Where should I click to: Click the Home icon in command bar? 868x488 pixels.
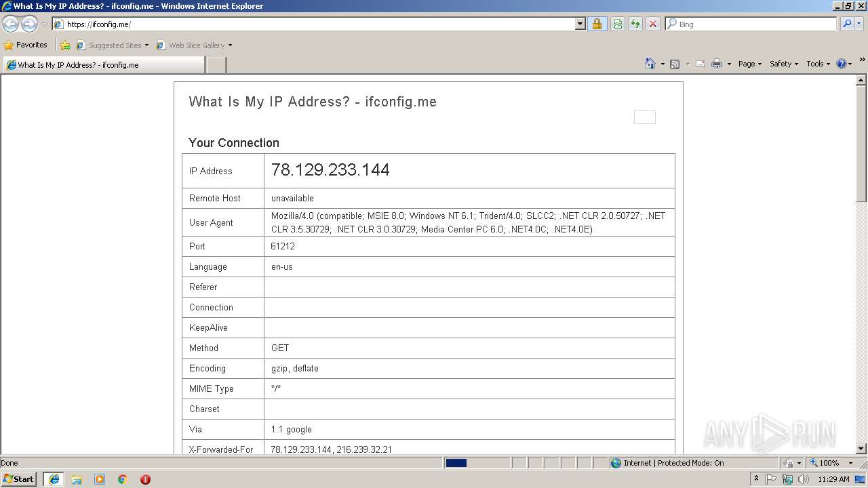coord(650,64)
